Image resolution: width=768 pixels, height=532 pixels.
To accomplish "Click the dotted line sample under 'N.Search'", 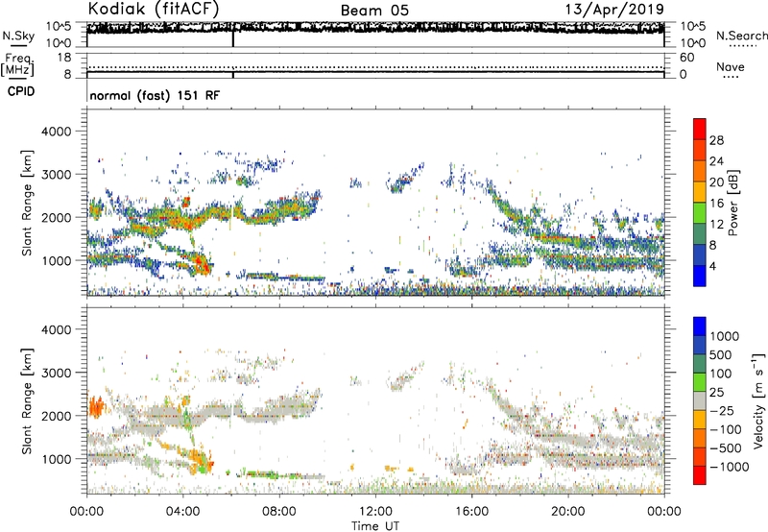I will [742, 46].
